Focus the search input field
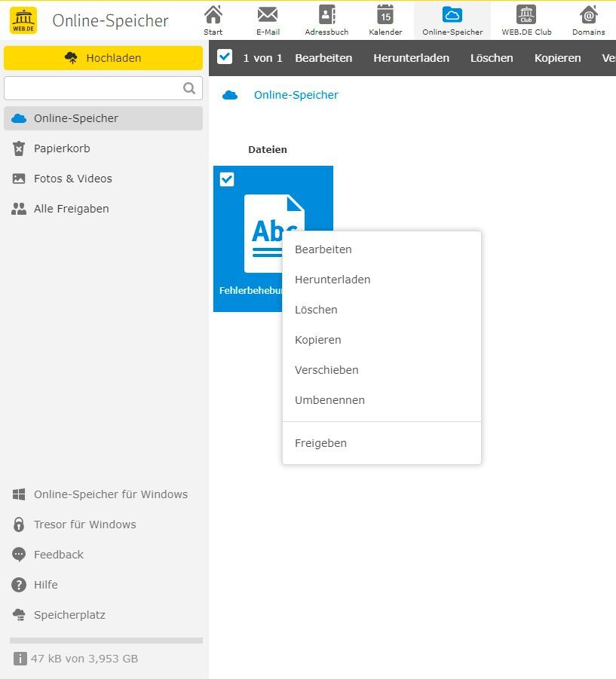616x679 pixels. [92, 88]
